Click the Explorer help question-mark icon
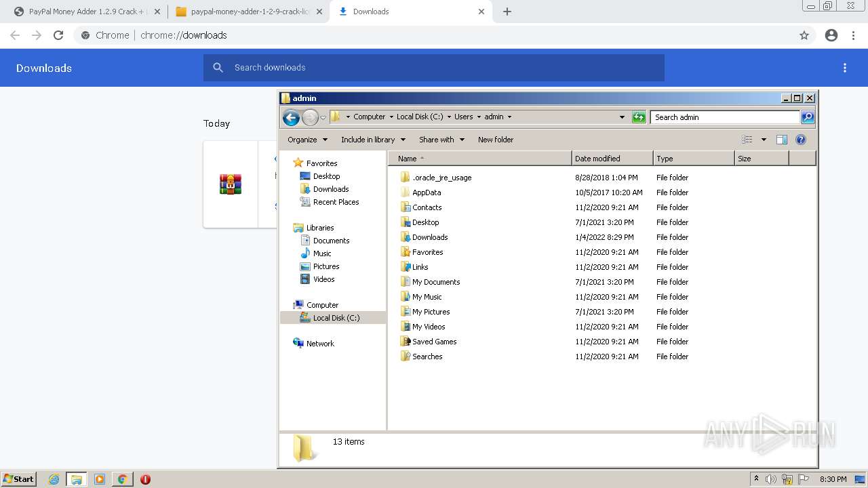Image resolution: width=868 pixels, height=488 pixels. coord(801,140)
